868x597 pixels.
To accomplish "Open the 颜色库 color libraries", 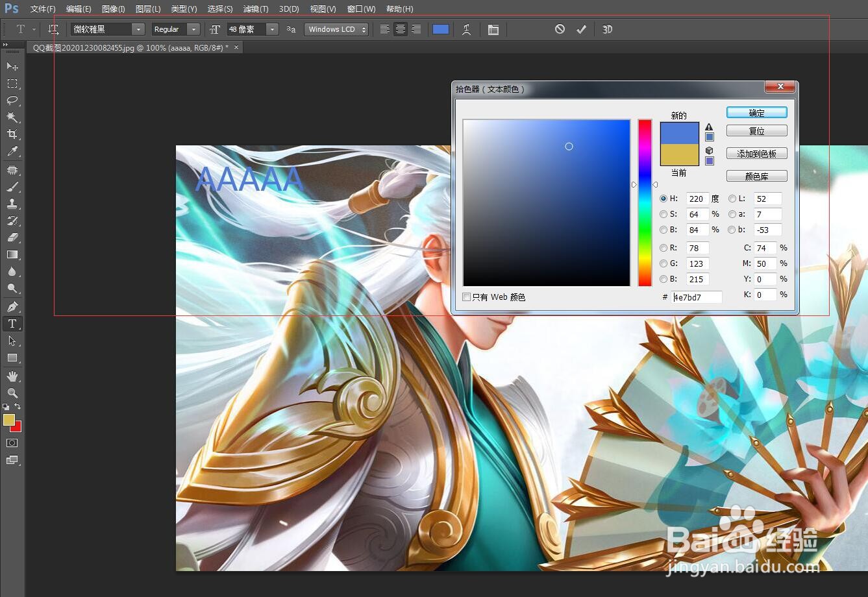I will pyautogui.click(x=757, y=177).
